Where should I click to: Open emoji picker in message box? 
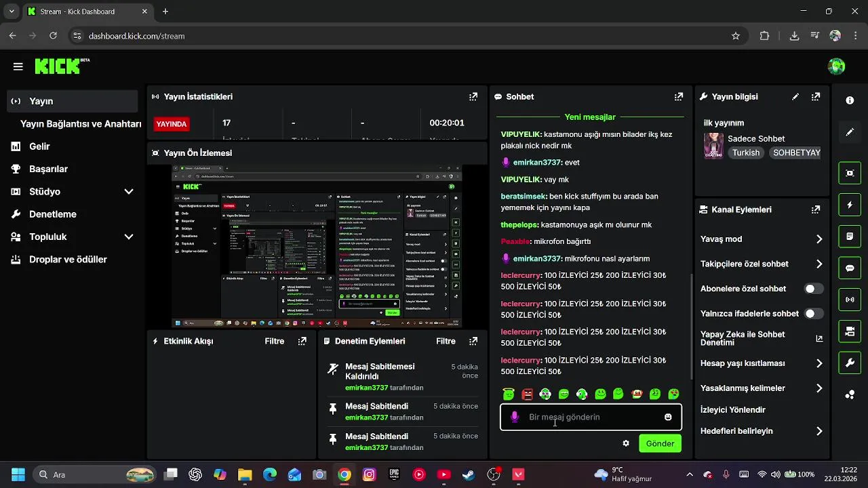click(x=668, y=418)
